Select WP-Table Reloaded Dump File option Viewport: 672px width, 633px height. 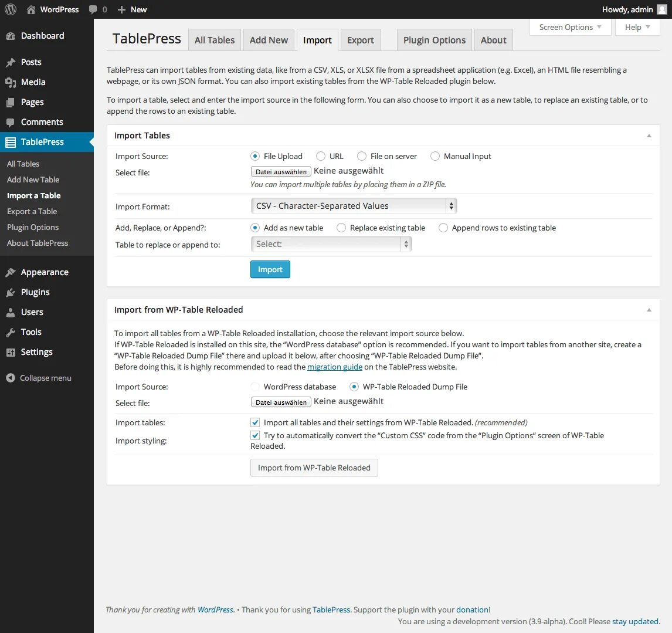pos(354,387)
